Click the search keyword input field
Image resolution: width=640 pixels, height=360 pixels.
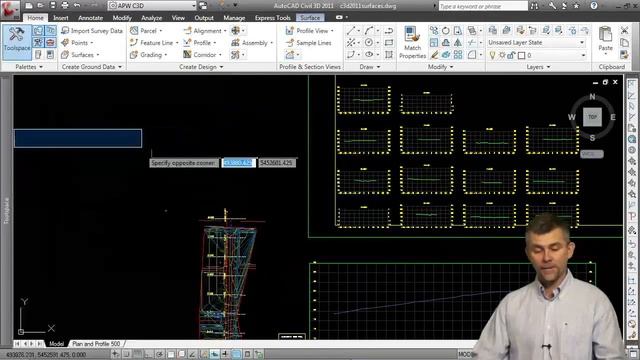(x=483, y=6)
